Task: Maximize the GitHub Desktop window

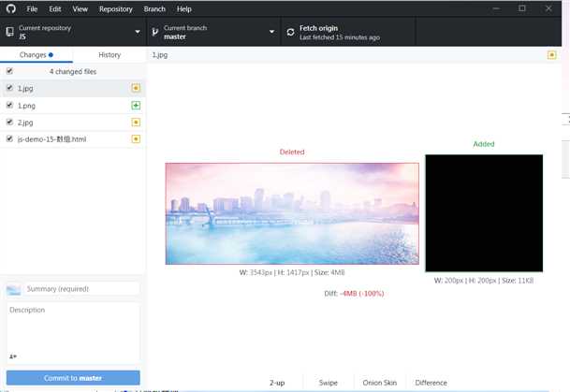Action: click(522, 8)
